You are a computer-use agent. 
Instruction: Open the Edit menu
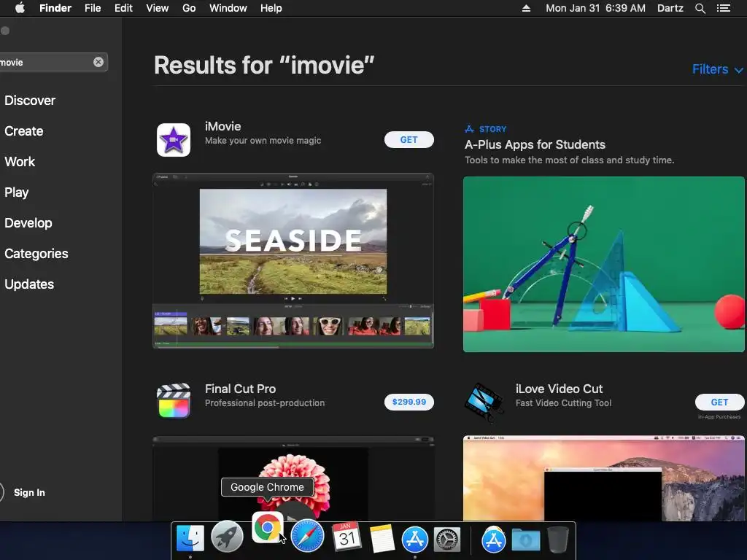123,8
